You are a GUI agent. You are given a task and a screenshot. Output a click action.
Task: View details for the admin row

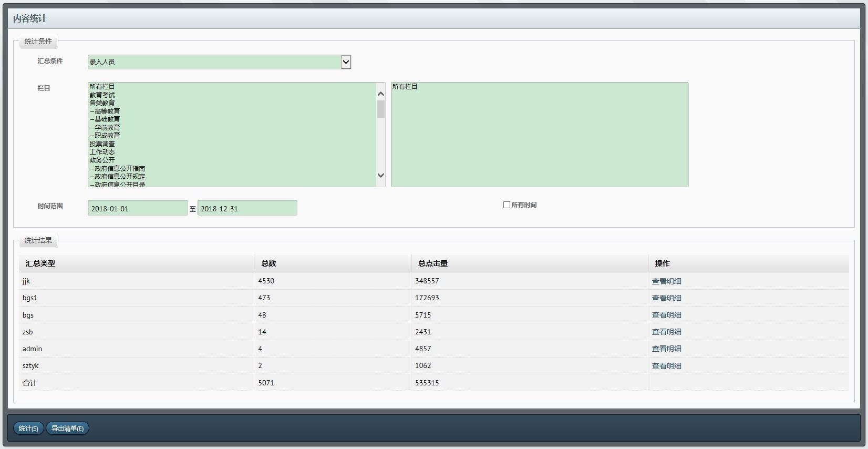click(666, 349)
